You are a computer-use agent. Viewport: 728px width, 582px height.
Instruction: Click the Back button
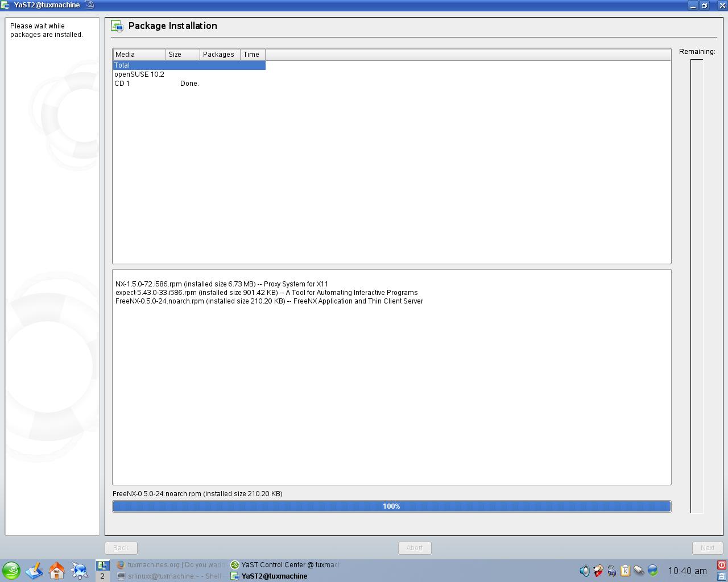click(121, 548)
